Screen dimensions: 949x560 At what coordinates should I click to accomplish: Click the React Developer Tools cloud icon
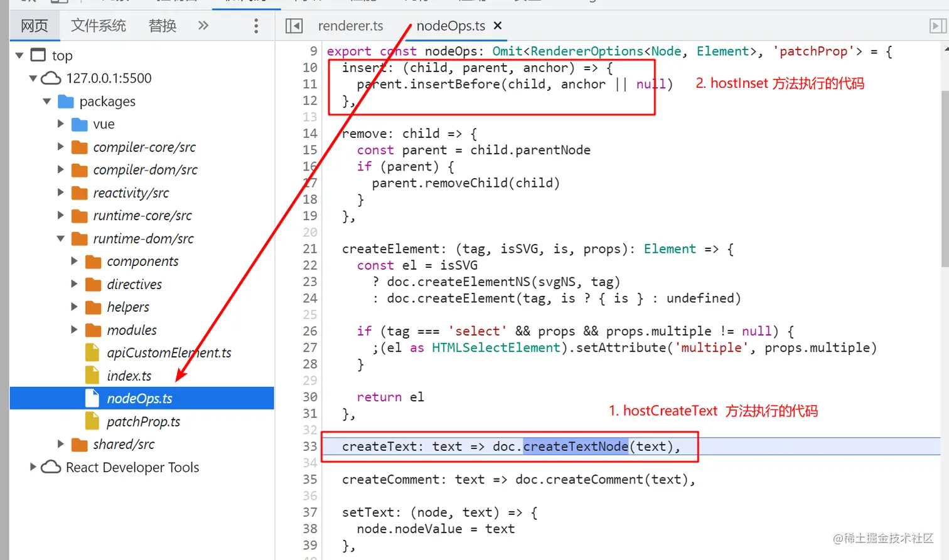[x=51, y=467]
